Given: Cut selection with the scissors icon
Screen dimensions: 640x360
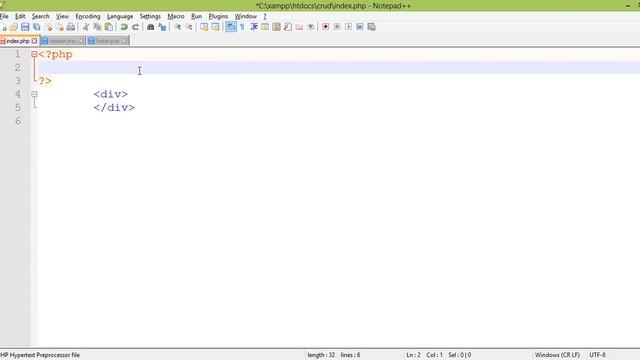Looking at the screenshot, I should (x=86, y=27).
